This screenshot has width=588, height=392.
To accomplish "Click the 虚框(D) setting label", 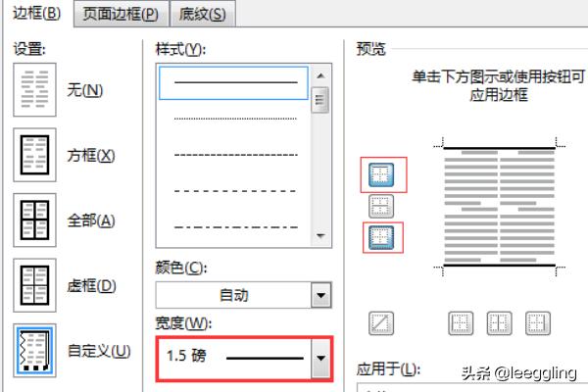I will [91, 286].
